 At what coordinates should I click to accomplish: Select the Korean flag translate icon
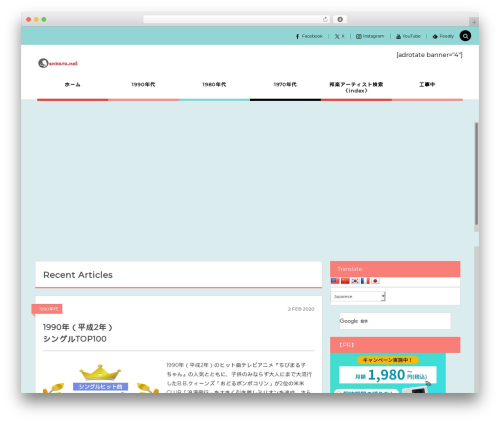point(355,281)
